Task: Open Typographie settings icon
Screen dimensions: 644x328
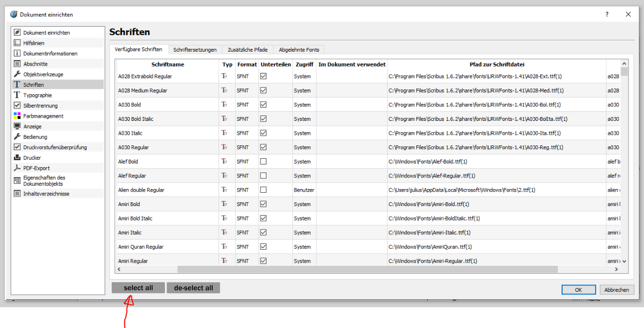Action: [17, 95]
